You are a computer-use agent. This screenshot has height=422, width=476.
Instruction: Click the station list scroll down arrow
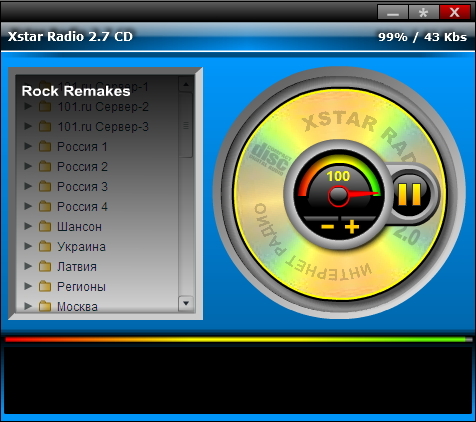click(x=186, y=303)
